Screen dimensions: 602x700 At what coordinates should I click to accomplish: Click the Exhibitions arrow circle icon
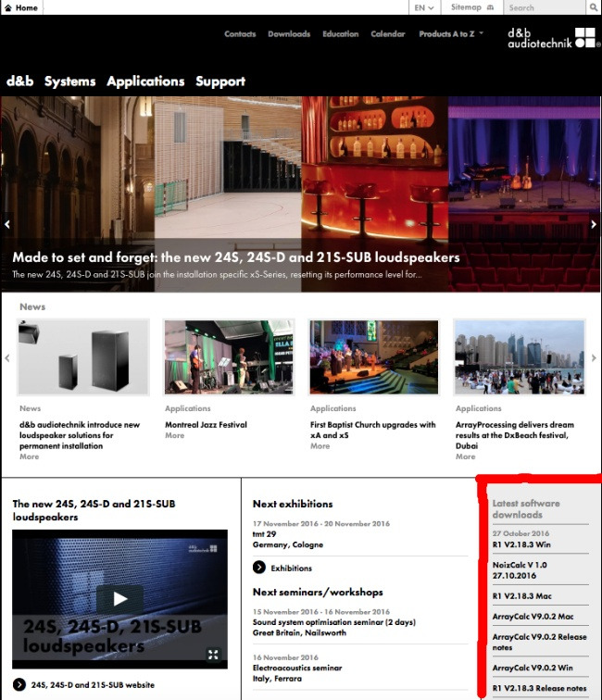pos(259,568)
